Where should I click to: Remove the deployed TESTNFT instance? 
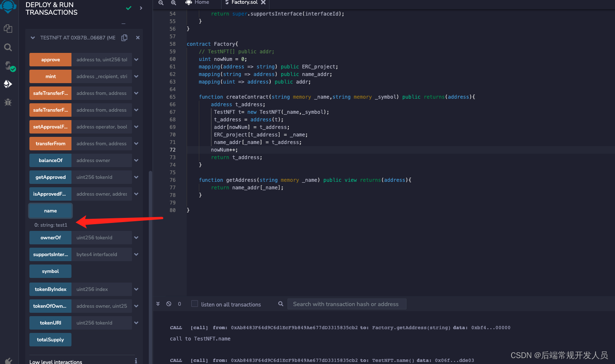pos(138,38)
